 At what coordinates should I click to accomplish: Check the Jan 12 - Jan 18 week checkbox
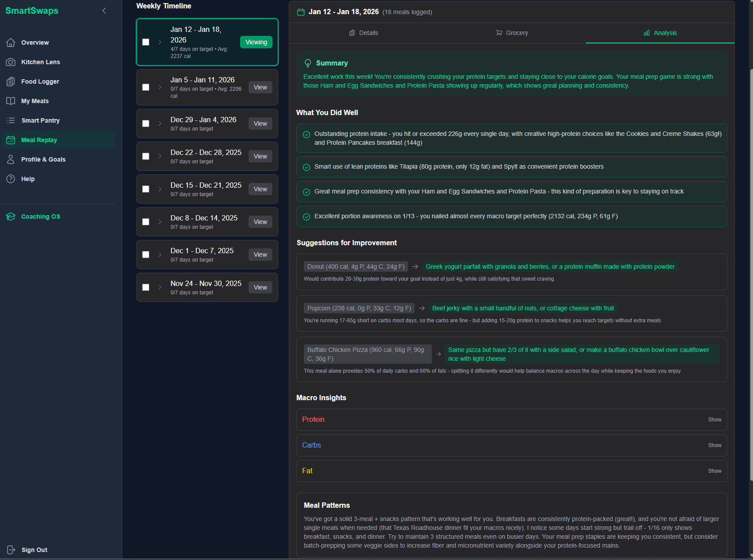pyautogui.click(x=146, y=42)
